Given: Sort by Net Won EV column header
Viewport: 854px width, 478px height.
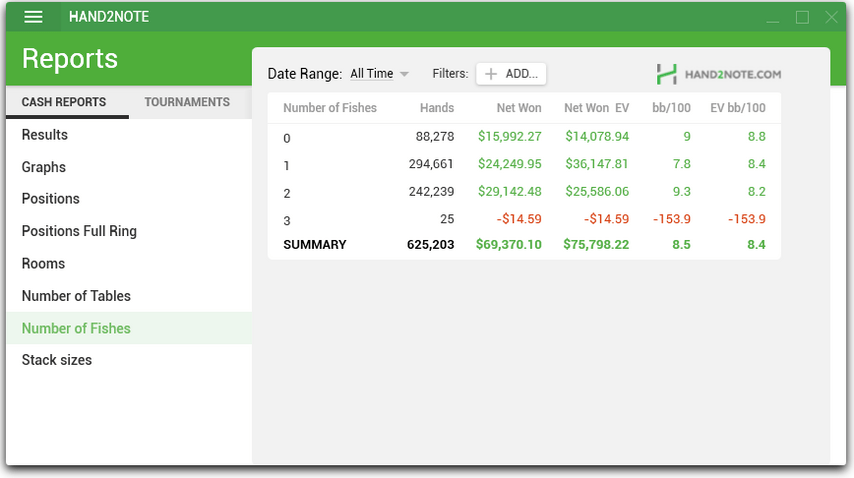Looking at the screenshot, I should point(596,108).
